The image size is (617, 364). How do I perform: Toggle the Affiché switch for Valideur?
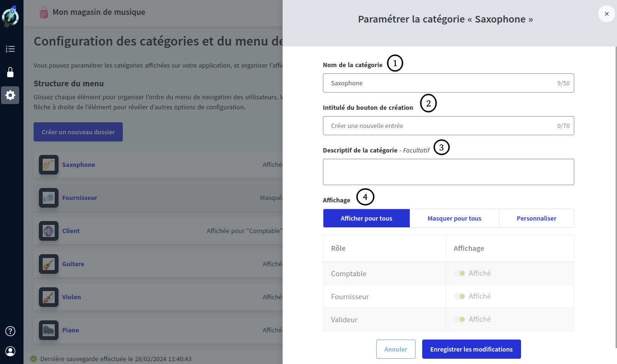coord(460,319)
